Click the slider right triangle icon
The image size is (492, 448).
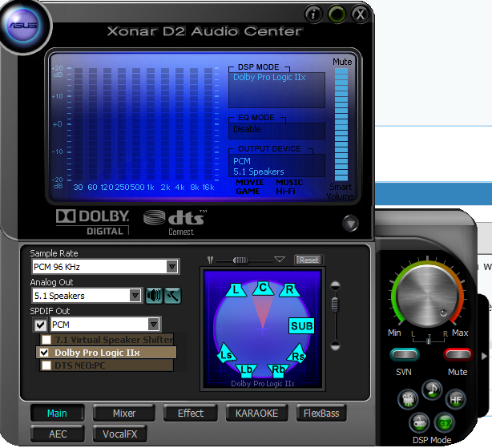tap(280, 259)
